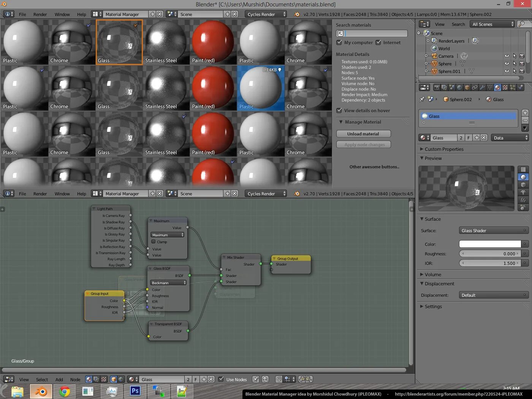Open Notepad++ from the taskbar

(182, 391)
